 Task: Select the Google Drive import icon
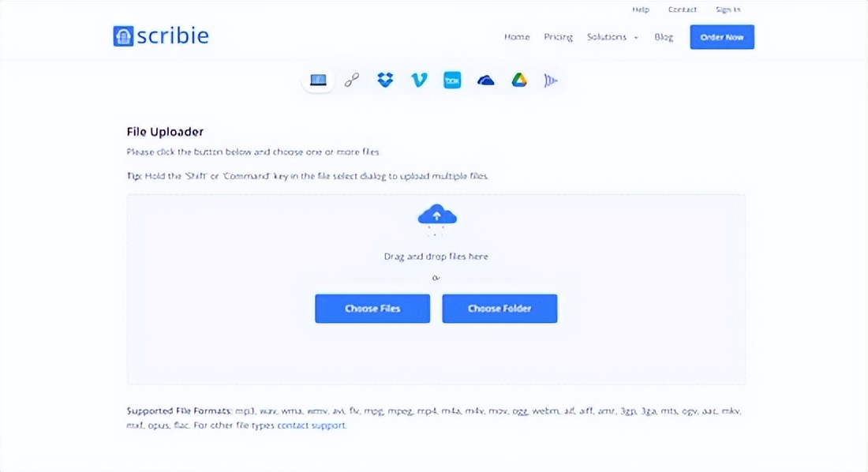(x=518, y=80)
